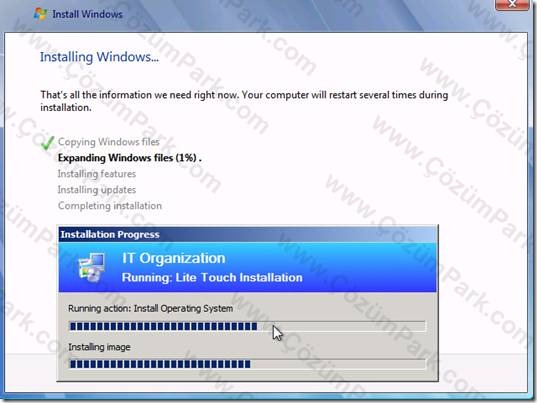
Task: Click the 'IT Organization' banner text
Action: click(x=174, y=258)
